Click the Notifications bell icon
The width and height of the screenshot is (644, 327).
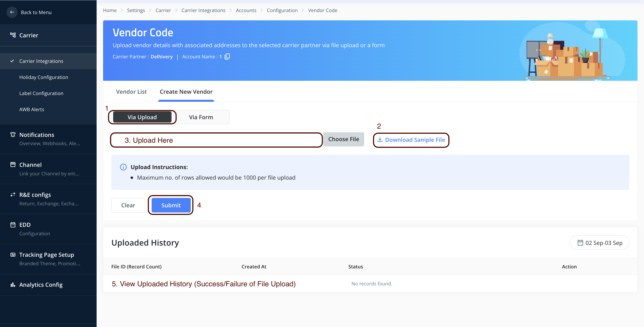coord(13,134)
